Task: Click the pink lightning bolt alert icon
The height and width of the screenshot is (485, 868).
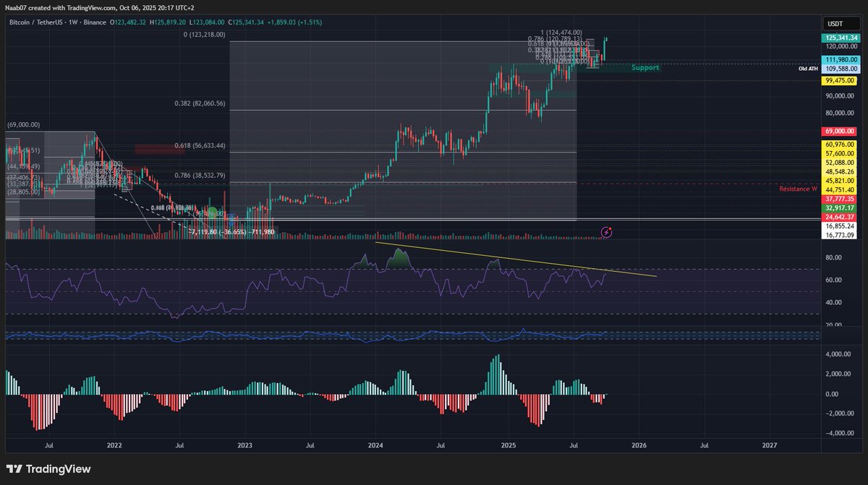Action: click(x=605, y=231)
